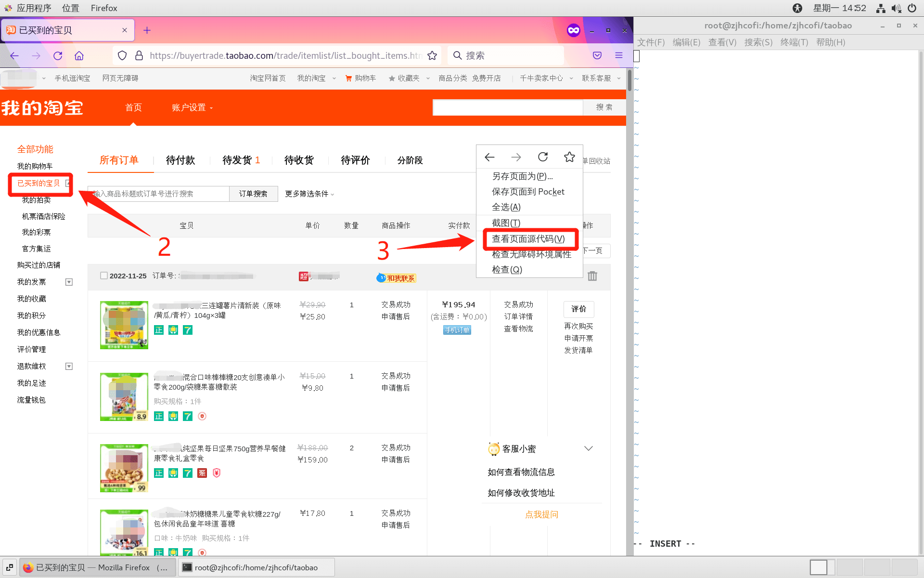The image size is (924, 578).
Task: Open the Pocket save icon
Action: point(597,56)
